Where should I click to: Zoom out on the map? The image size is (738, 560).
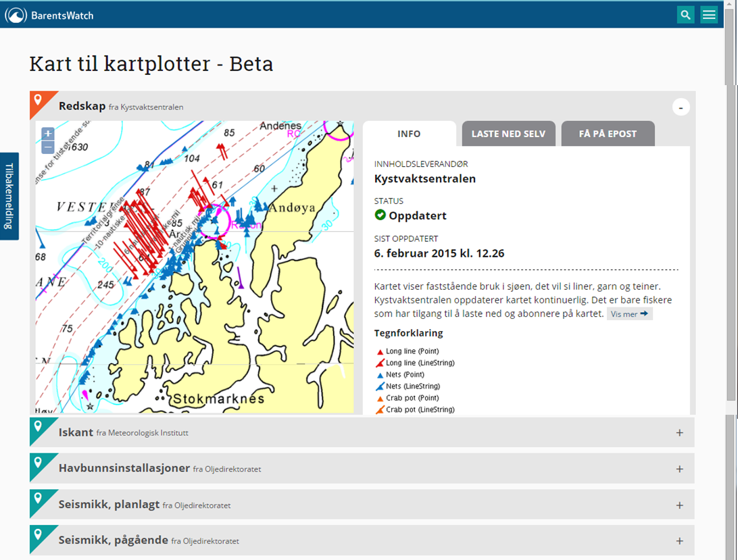click(x=47, y=147)
